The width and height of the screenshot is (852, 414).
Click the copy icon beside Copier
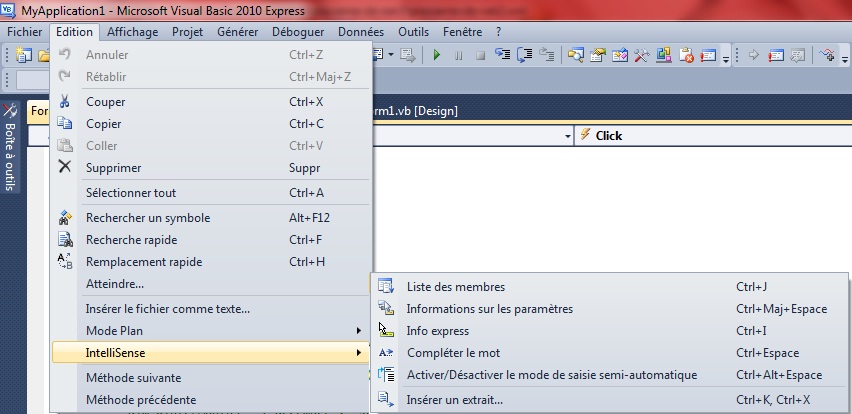(65, 123)
